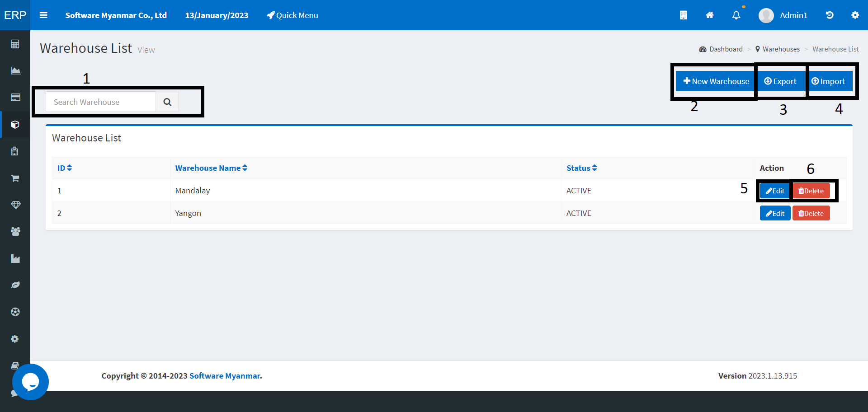Edit the Yangon warehouse
This screenshot has width=868, height=412.
click(775, 213)
